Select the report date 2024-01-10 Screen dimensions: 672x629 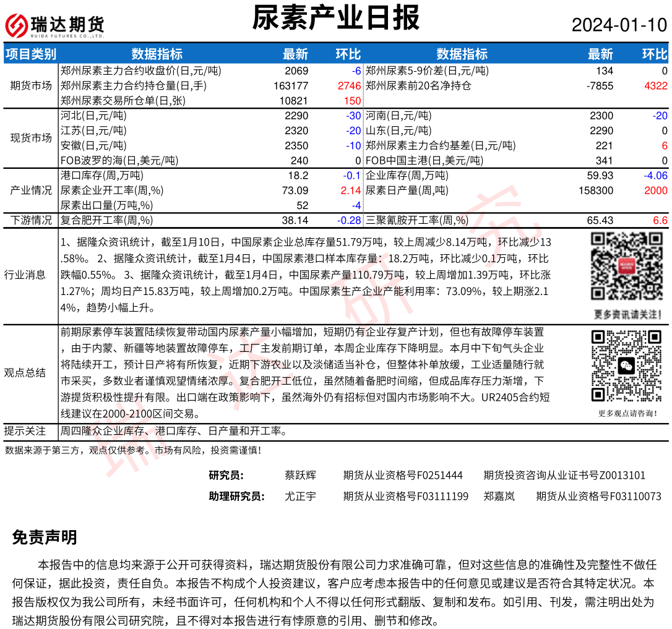[x=619, y=25]
